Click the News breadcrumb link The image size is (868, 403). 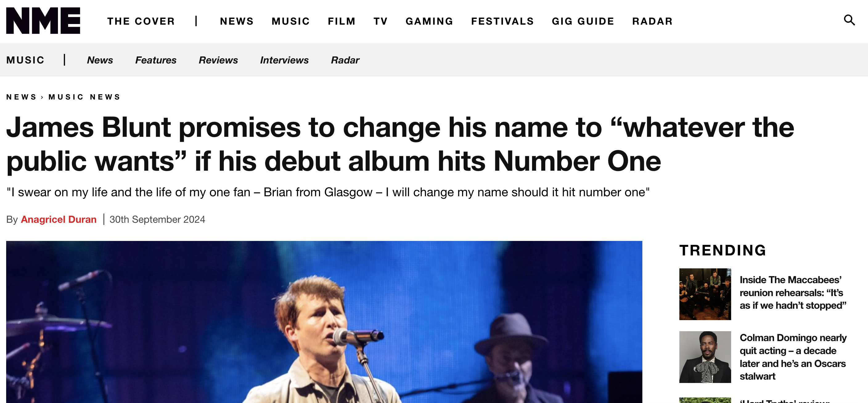coord(21,97)
